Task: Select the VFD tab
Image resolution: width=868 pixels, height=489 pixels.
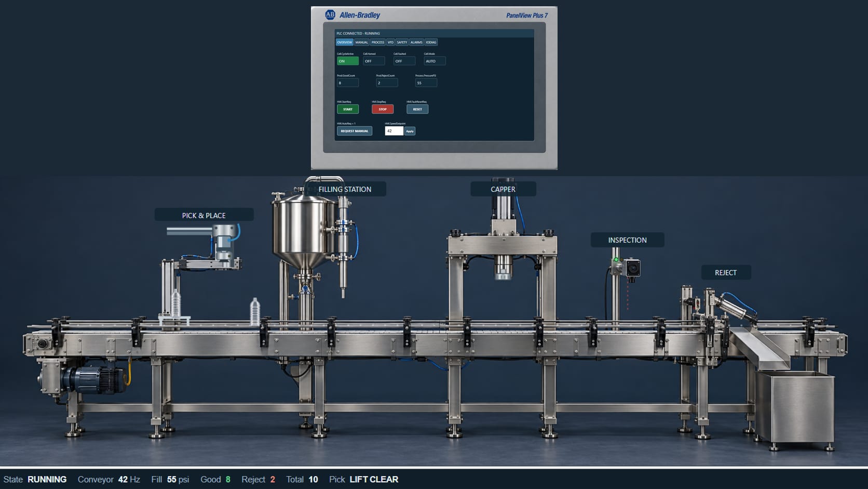Action: pos(390,42)
